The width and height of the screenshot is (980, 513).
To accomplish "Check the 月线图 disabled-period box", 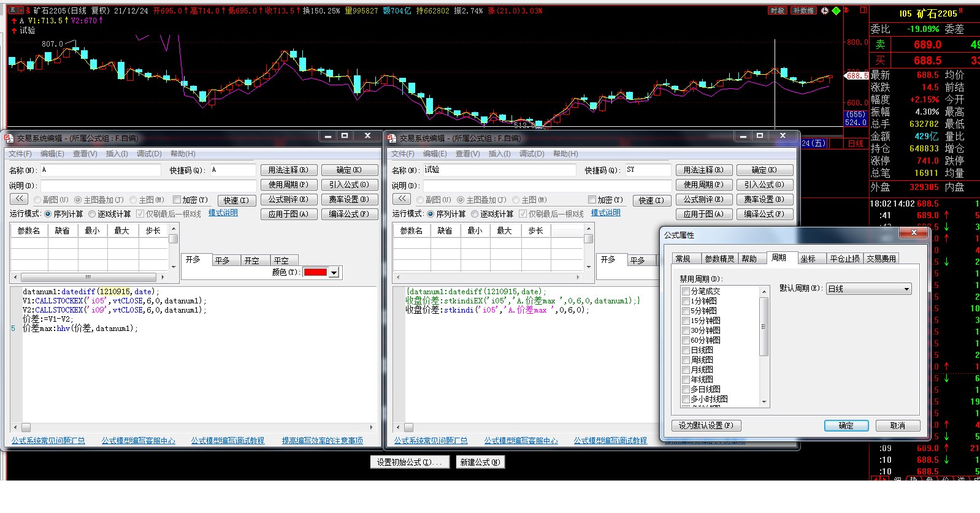I will (x=686, y=370).
